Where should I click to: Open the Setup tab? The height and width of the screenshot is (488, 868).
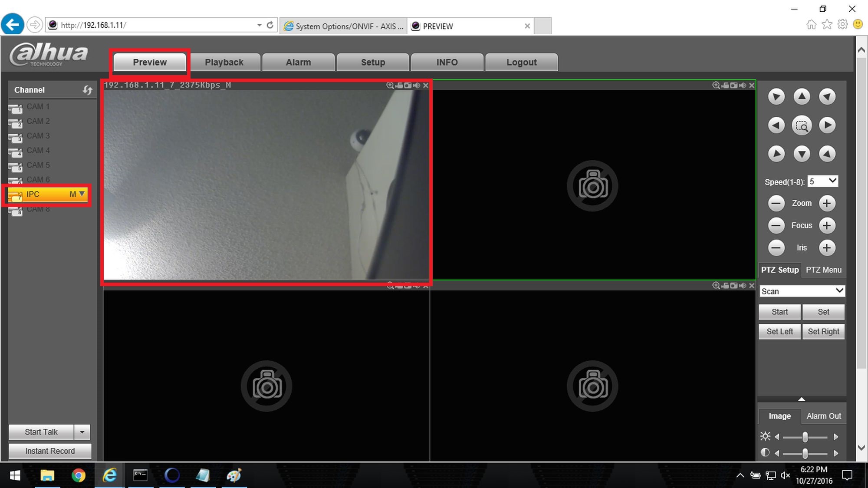click(x=373, y=62)
